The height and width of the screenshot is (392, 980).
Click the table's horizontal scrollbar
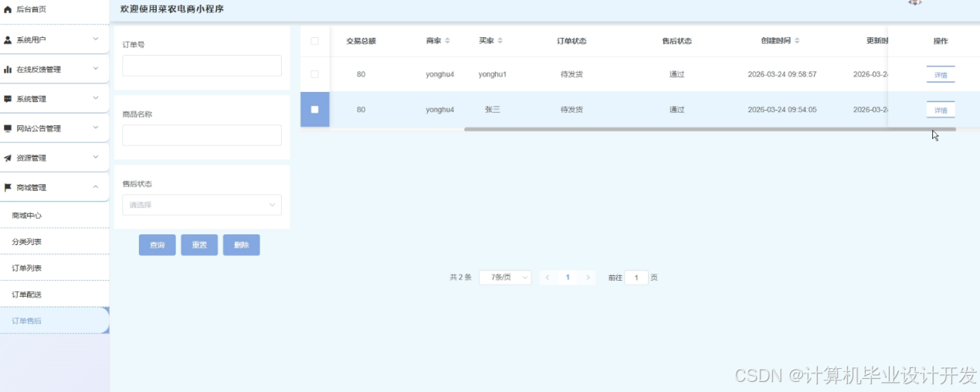pos(710,129)
